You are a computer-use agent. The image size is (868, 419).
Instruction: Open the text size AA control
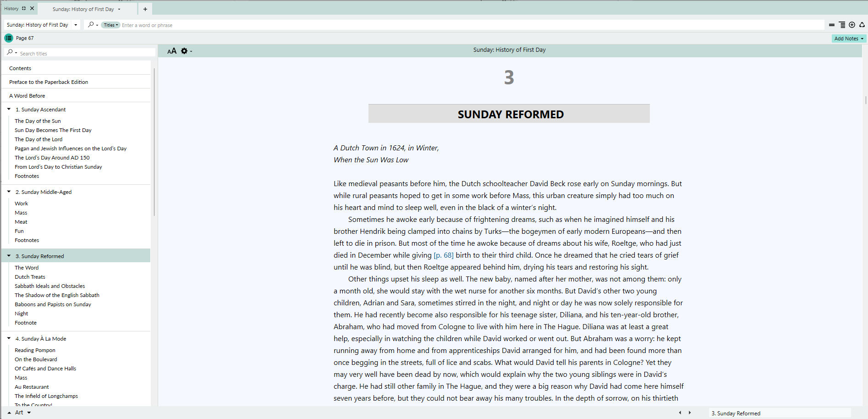(172, 51)
